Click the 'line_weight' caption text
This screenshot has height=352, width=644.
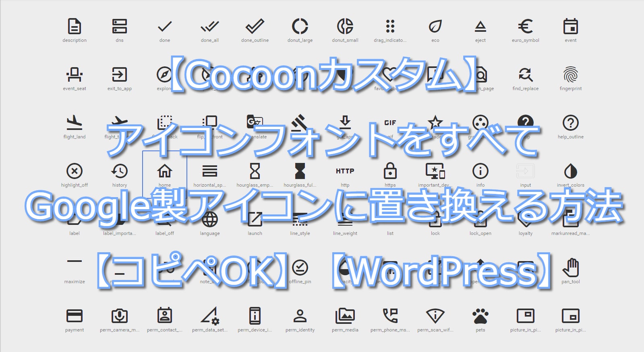pyautogui.click(x=345, y=233)
